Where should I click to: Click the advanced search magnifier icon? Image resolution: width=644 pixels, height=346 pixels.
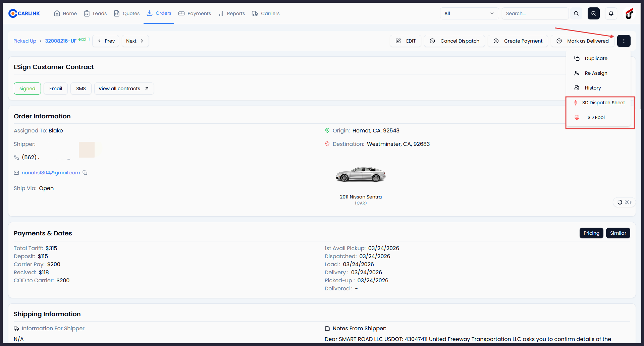point(594,13)
